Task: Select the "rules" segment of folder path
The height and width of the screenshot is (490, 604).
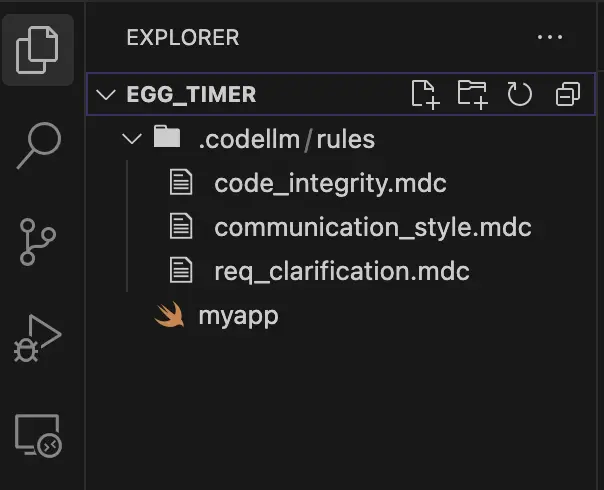Action: (x=346, y=139)
